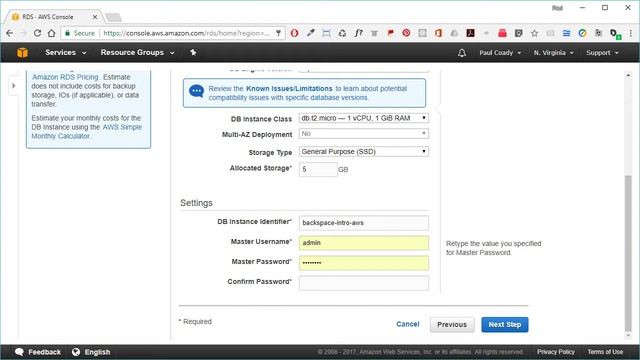640x360 pixels.
Task: Click the browser address bar URL
Action: click(186, 33)
